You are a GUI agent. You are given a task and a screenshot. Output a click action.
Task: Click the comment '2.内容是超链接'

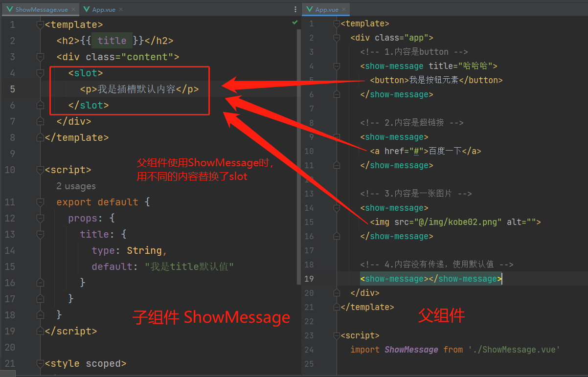[411, 123]
